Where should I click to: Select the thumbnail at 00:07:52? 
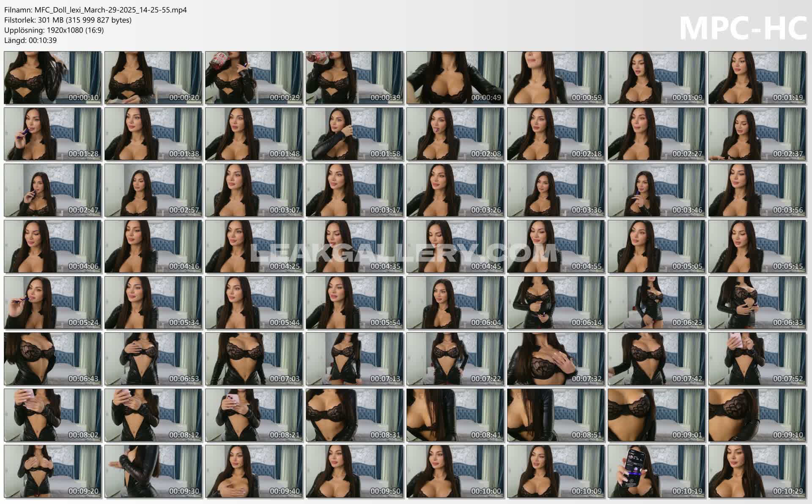coord(757,359)
